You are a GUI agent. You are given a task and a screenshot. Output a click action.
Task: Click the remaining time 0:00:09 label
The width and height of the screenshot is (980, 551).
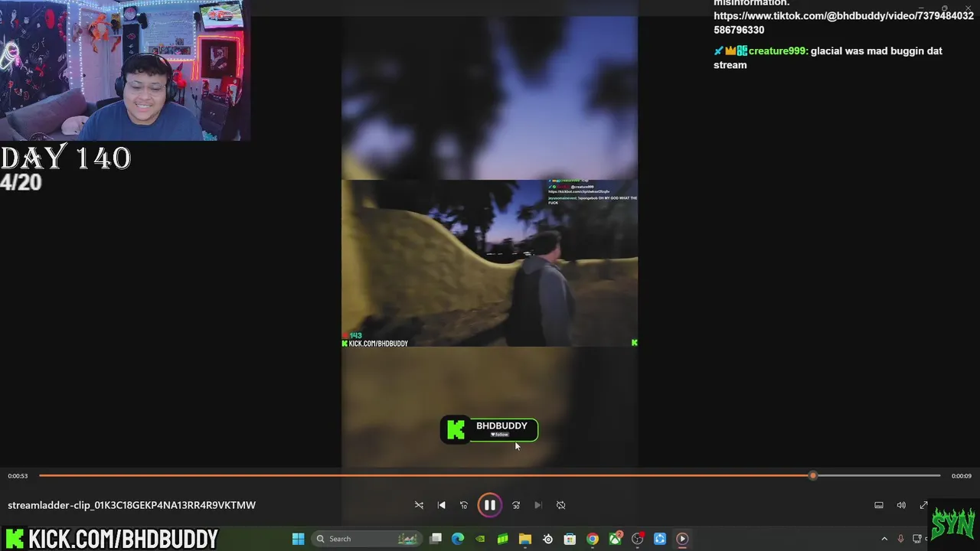tap(962, 476)
